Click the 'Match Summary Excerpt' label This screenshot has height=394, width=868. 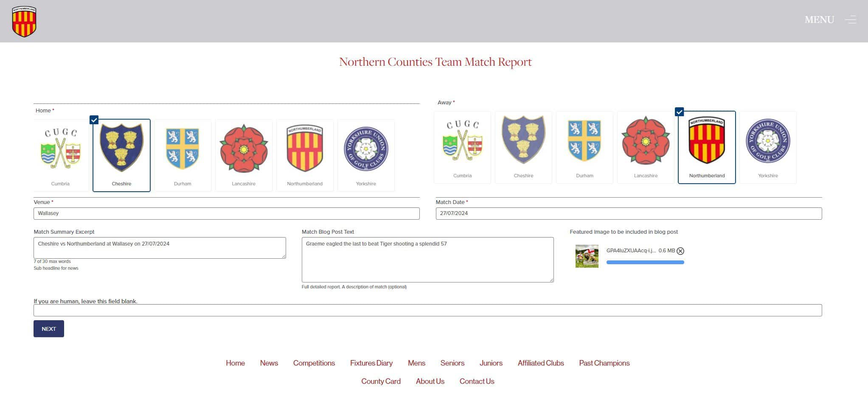coord(64,232)
